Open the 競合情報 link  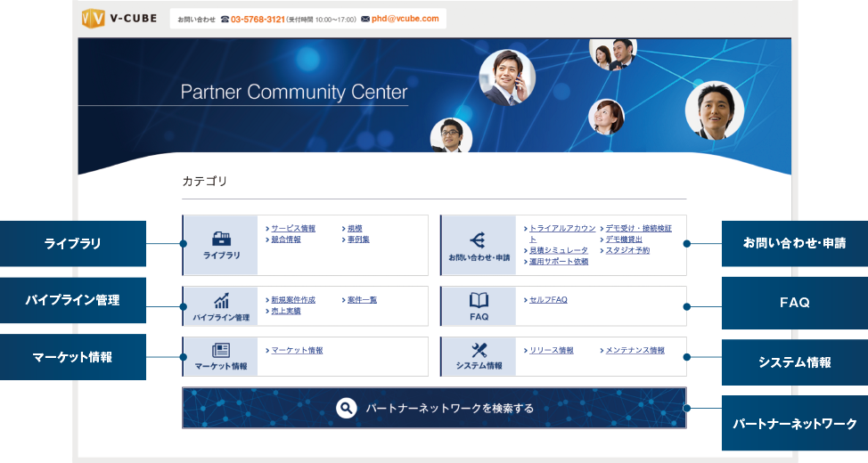click(286, 240)
